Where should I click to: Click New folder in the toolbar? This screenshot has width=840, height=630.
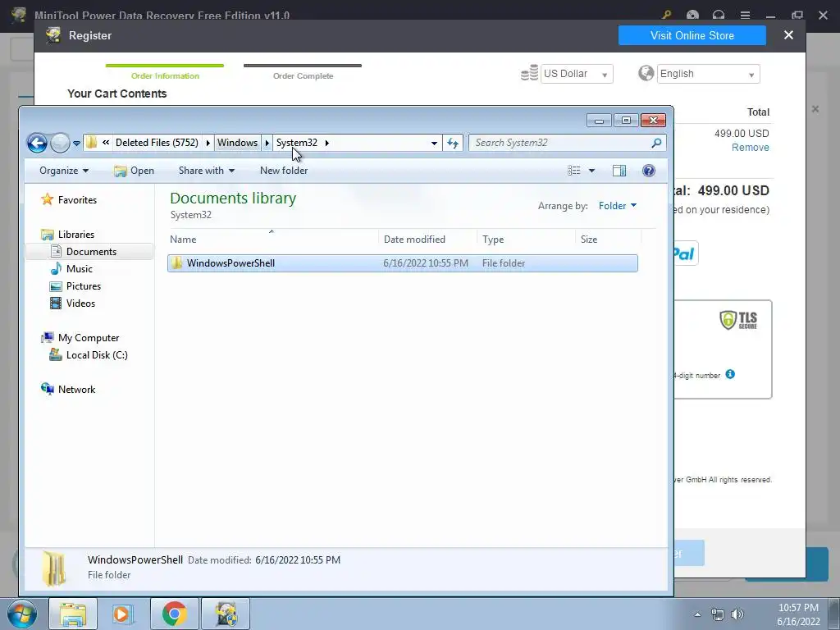[x=283, y=171]
